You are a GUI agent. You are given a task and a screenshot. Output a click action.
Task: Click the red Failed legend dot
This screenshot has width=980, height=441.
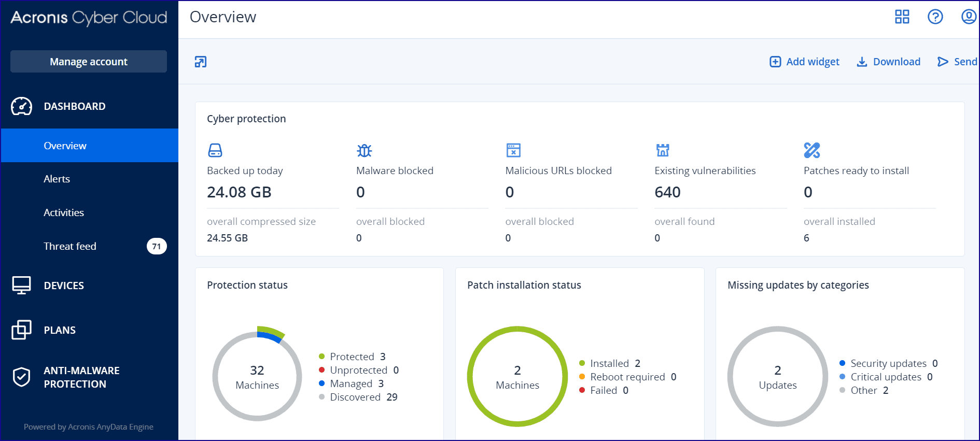tap(582, 390)
